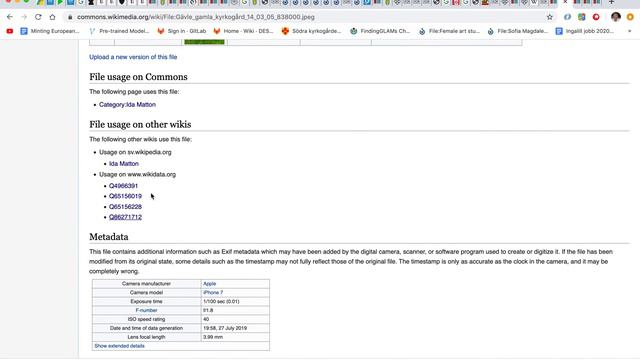Open Wikidata item Q65156019
This screenshot has height=360, width=640.
[x=125, y=196]
